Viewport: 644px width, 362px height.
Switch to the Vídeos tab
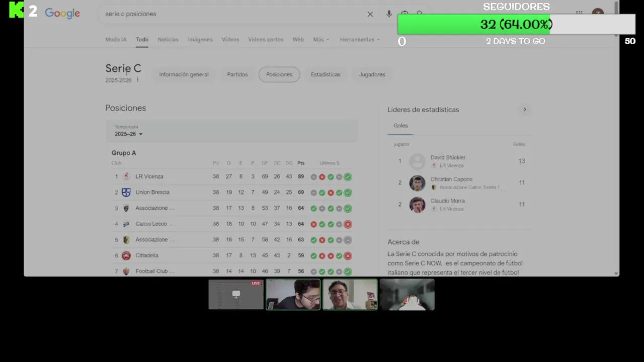click(x=230, y=39)
